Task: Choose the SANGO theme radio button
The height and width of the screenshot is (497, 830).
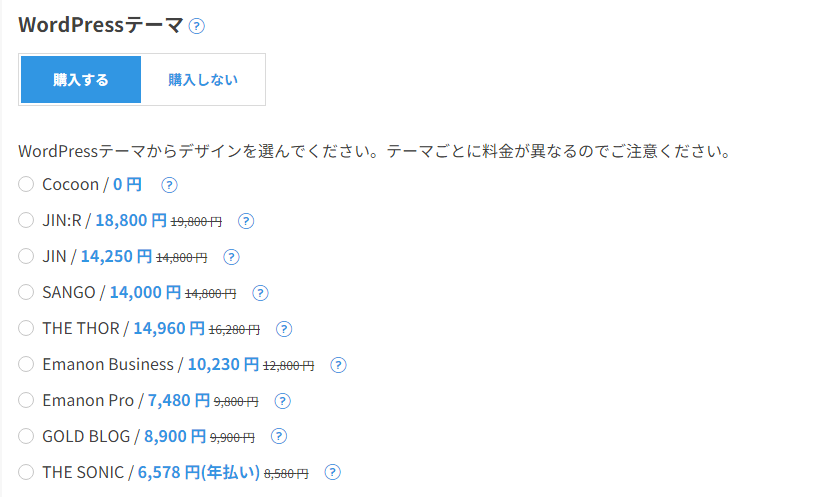Action: (26, 292)
